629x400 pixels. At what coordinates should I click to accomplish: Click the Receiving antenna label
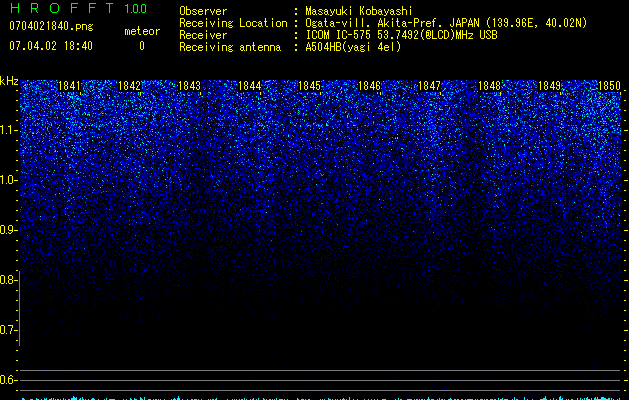(x=230, y=47)
